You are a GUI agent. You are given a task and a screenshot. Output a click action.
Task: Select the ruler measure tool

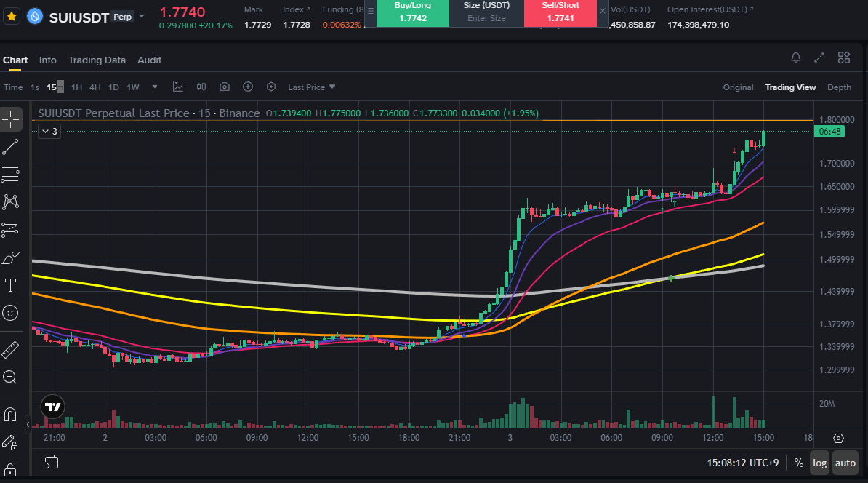coord(10,349)
